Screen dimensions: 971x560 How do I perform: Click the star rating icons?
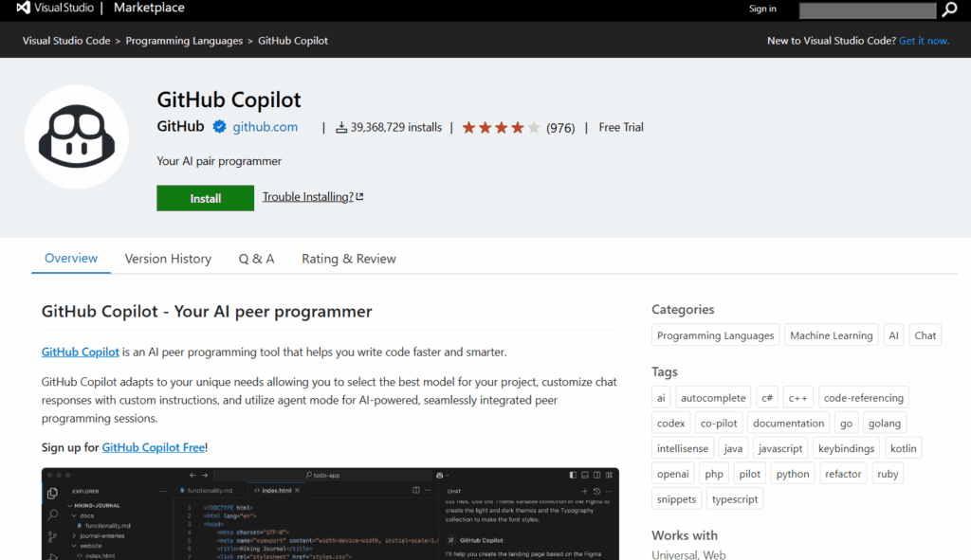501,128
